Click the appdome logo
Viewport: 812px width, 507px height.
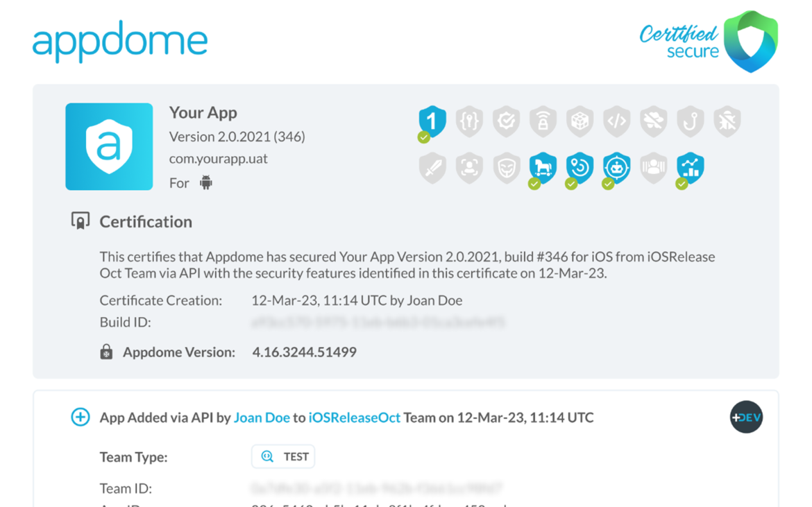[x=119, y=42]
